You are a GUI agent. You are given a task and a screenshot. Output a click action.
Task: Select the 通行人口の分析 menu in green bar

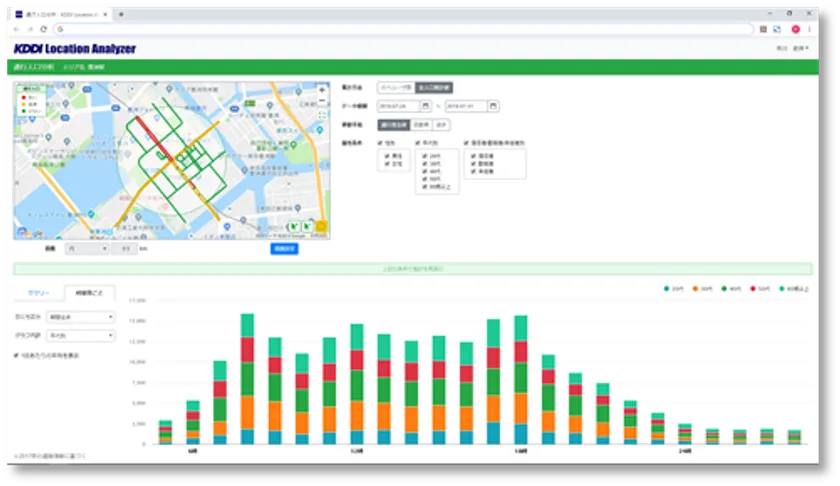[x=33, y=67]
